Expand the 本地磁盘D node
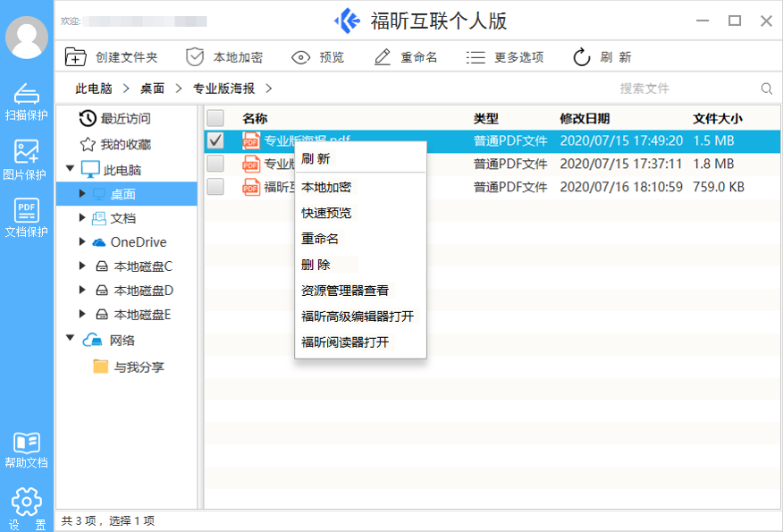This screenshot has width=783, height=532. point(82,289)
